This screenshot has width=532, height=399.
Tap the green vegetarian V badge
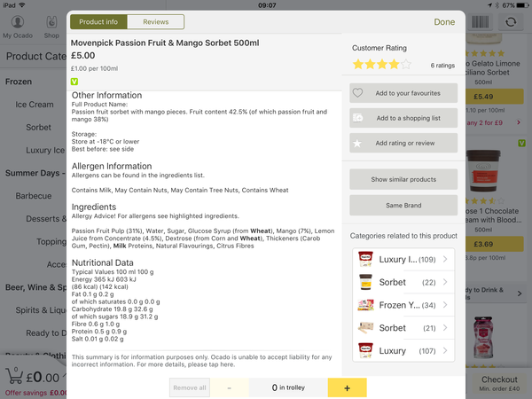[74, 82]
